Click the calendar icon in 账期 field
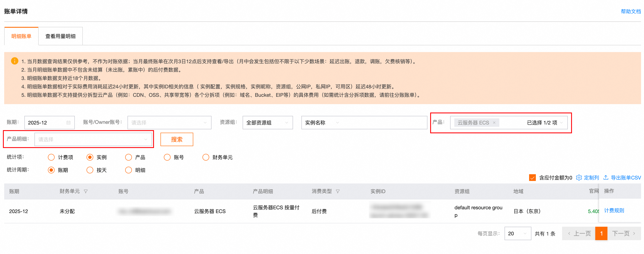Viewport: 644px width, 254px height. coord(68,123)
